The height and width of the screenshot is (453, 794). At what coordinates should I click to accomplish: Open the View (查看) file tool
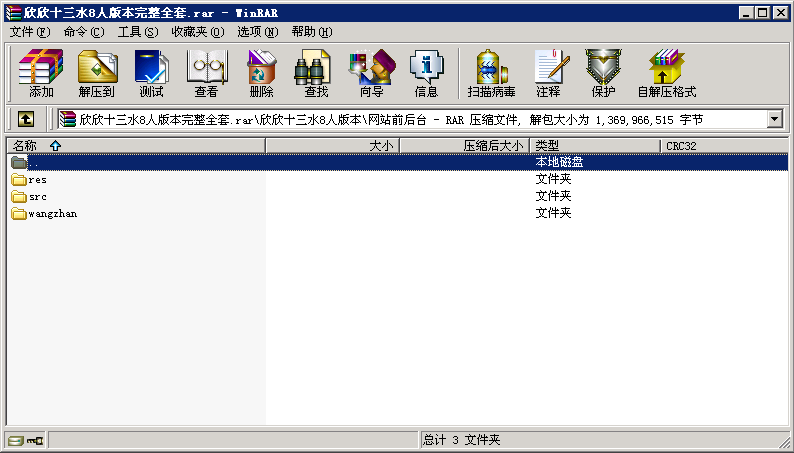pyautogui.click(x=206, y=74)
